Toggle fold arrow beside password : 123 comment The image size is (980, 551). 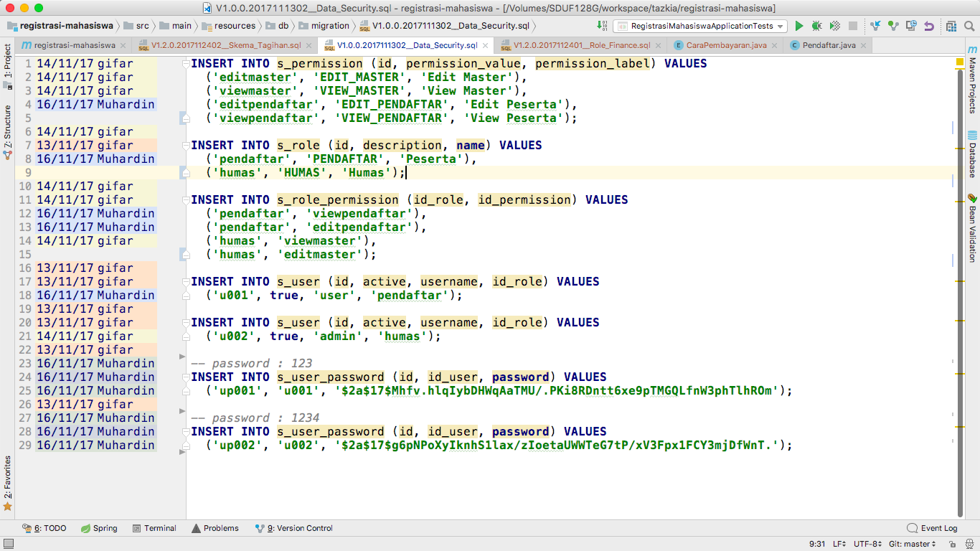pos(182,357)
